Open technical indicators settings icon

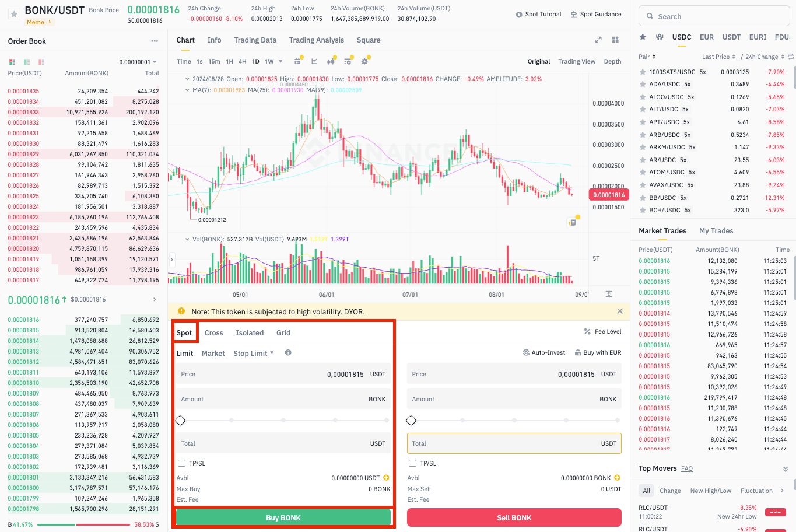[x=348, y=61]
